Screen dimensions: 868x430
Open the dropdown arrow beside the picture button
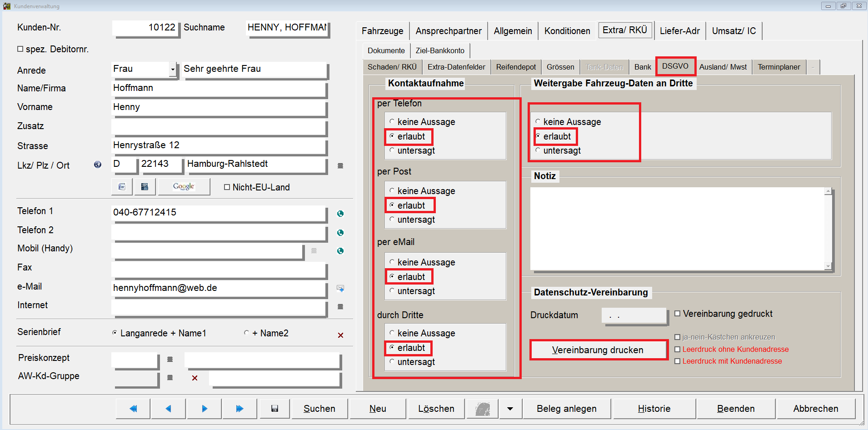coord(510,409)
